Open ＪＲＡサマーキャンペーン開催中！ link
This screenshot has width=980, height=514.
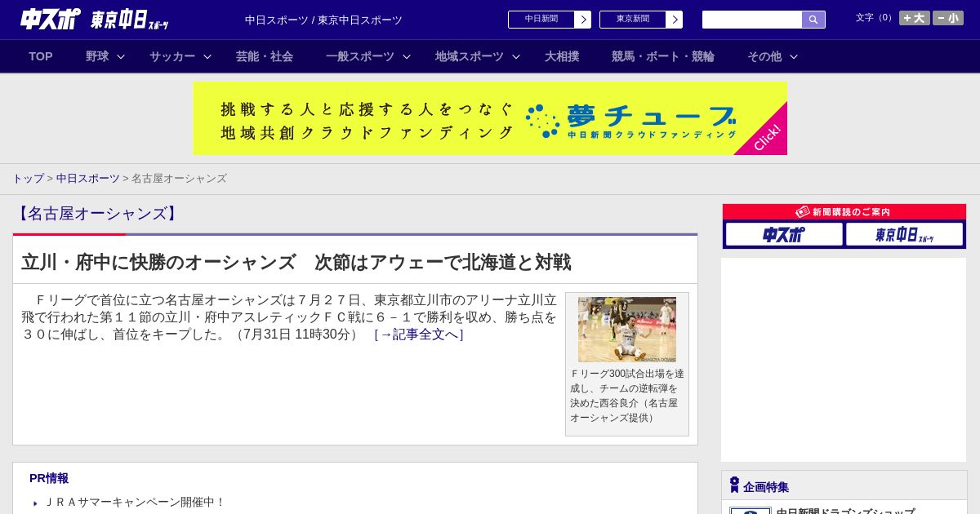click(x=135, y=502)
